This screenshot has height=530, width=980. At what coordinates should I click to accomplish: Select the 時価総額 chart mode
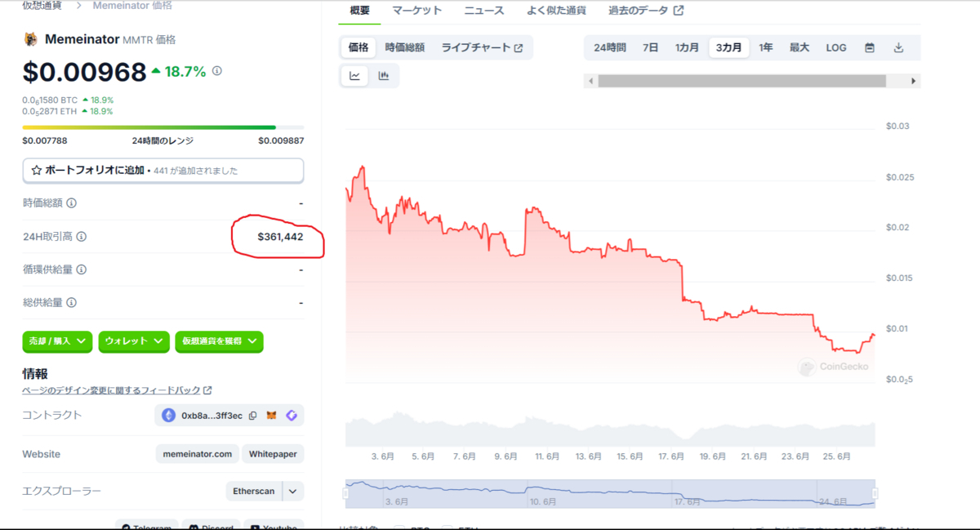(405, 47)
